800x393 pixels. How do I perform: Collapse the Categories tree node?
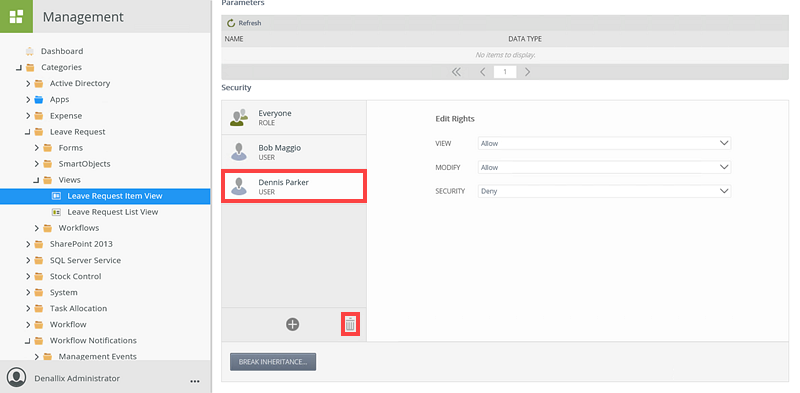click(19, 67)
